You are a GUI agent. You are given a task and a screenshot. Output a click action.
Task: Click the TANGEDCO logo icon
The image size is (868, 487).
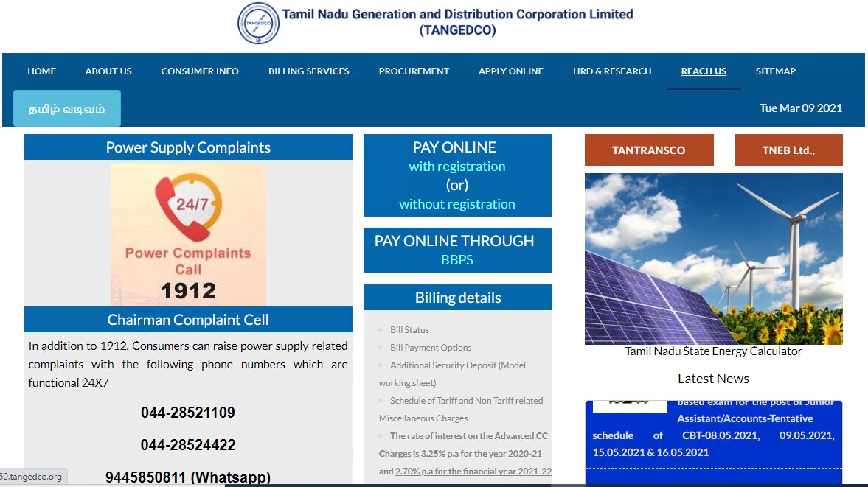click(258, 23)
